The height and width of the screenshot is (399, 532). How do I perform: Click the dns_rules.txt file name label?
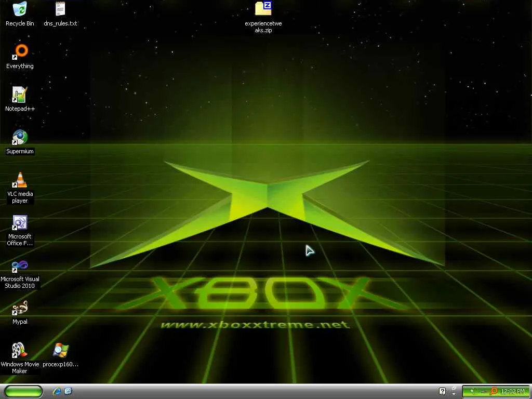60,23
